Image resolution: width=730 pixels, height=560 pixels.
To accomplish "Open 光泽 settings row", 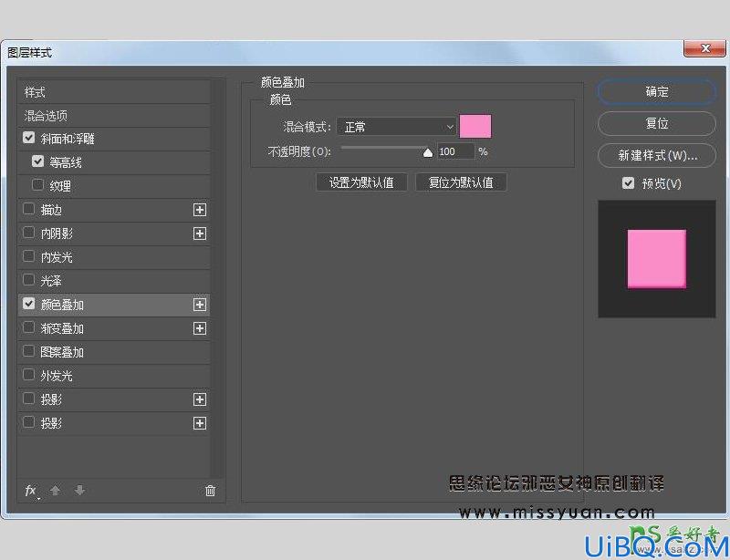I will tap(114, 281).
